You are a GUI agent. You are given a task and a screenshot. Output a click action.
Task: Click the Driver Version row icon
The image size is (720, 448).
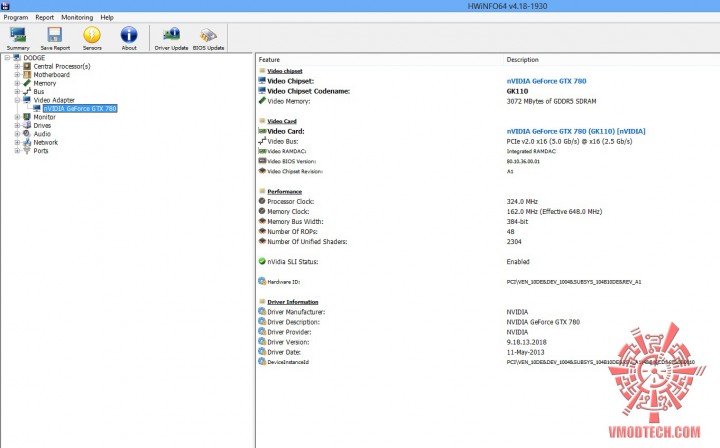tap(262, 342)
